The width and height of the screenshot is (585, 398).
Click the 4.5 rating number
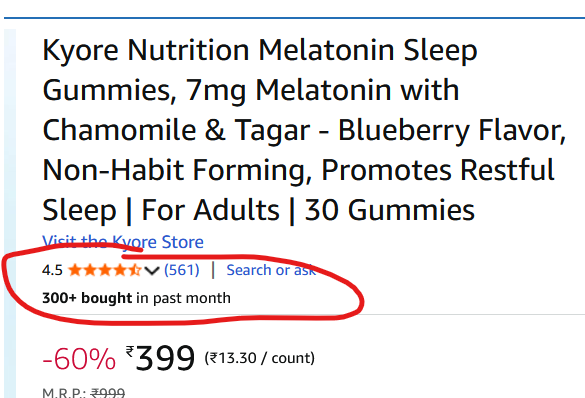click(x=52, y=270)
